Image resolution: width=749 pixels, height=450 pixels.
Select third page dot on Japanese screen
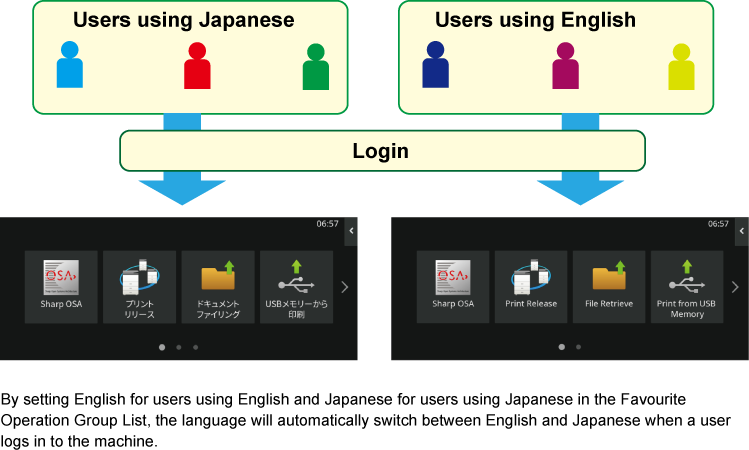(x=195, y=347)
